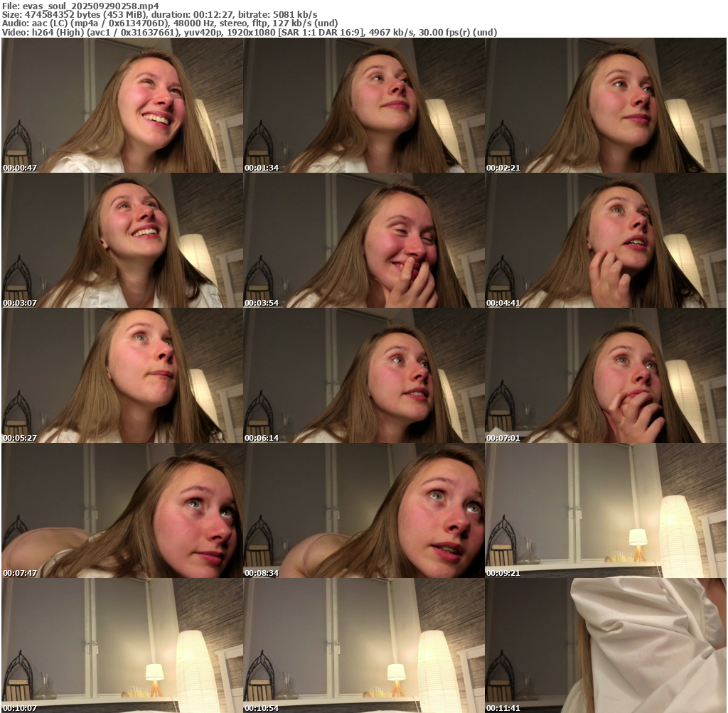Click the Audio line with aac (LC)
Screen dimensions: 728x713
click(170, 23)
